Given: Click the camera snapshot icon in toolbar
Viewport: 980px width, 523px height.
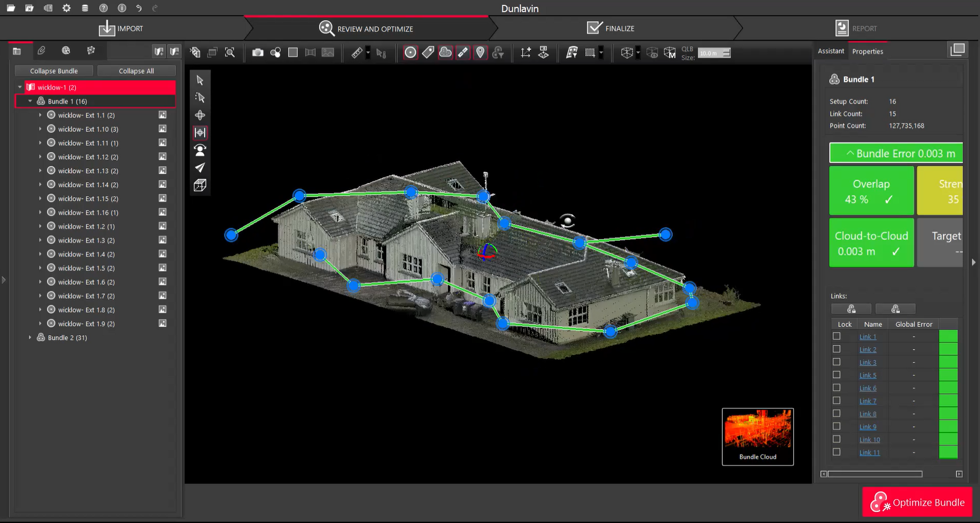Looking at the screenshot, I should tap(257, 53).
